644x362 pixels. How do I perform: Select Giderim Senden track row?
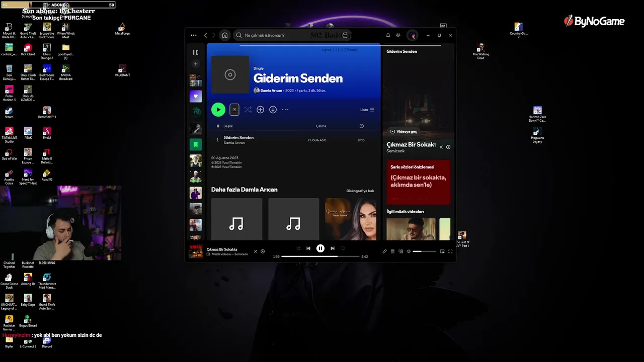click(293, 140)
